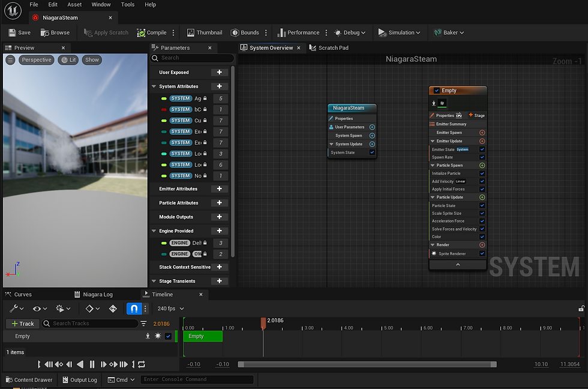Add an Emitter Attributes parameter

pyautogui.click(x=220, y=188)
